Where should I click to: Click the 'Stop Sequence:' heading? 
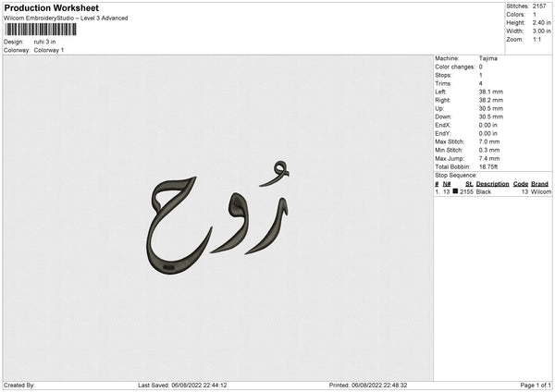pyautogui.click(x=456, y=176)
